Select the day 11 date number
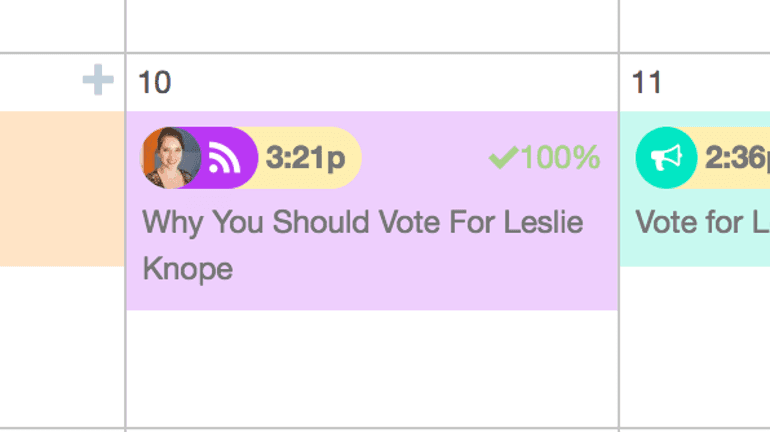Screen dimensions: 770x432 647,82
